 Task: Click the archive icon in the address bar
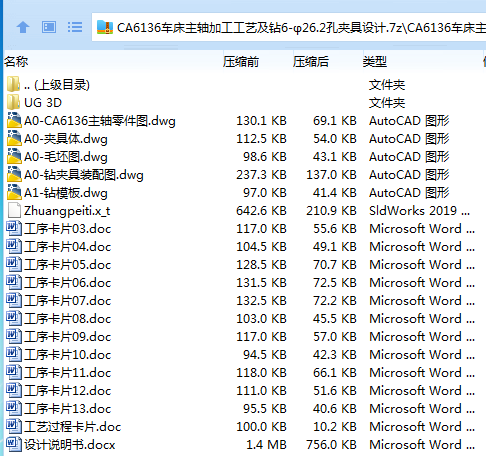click(x=105, y=27)
